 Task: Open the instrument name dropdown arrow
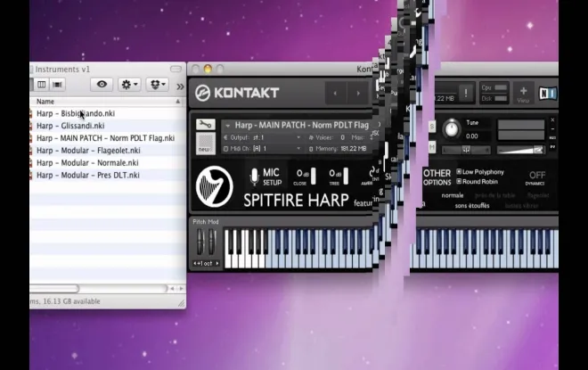[x=227, y=126]
